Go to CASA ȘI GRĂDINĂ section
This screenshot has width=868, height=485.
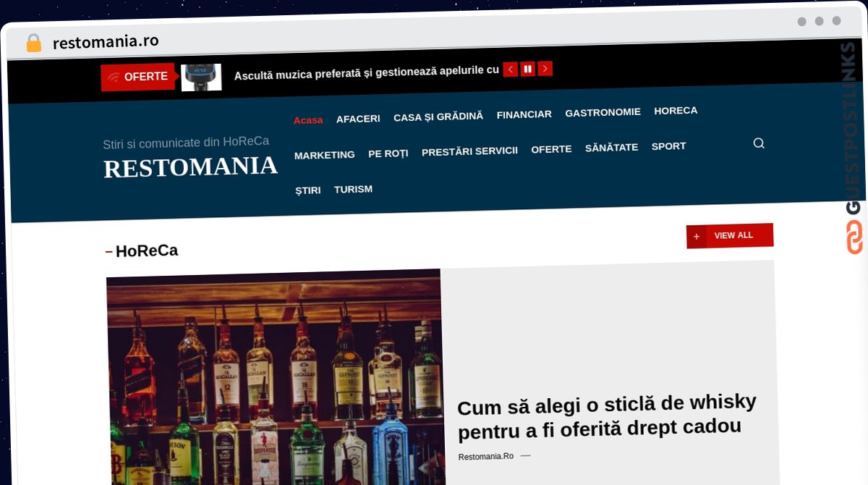438,117
